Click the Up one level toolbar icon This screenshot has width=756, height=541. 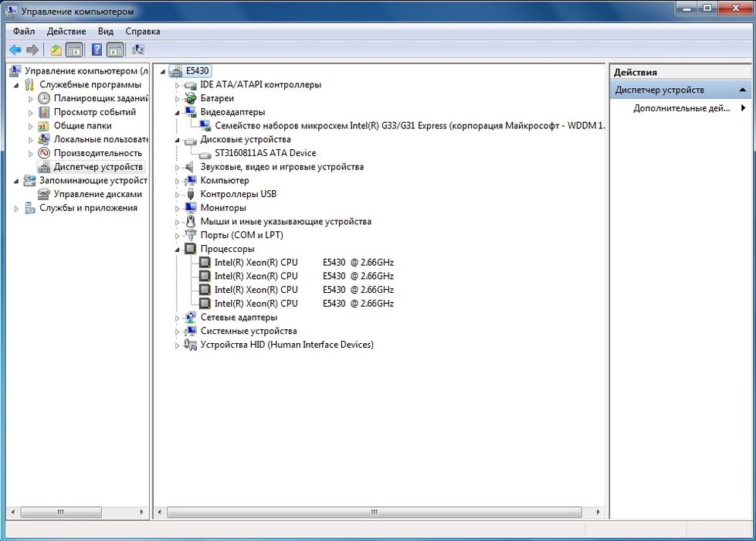point(56,49)
